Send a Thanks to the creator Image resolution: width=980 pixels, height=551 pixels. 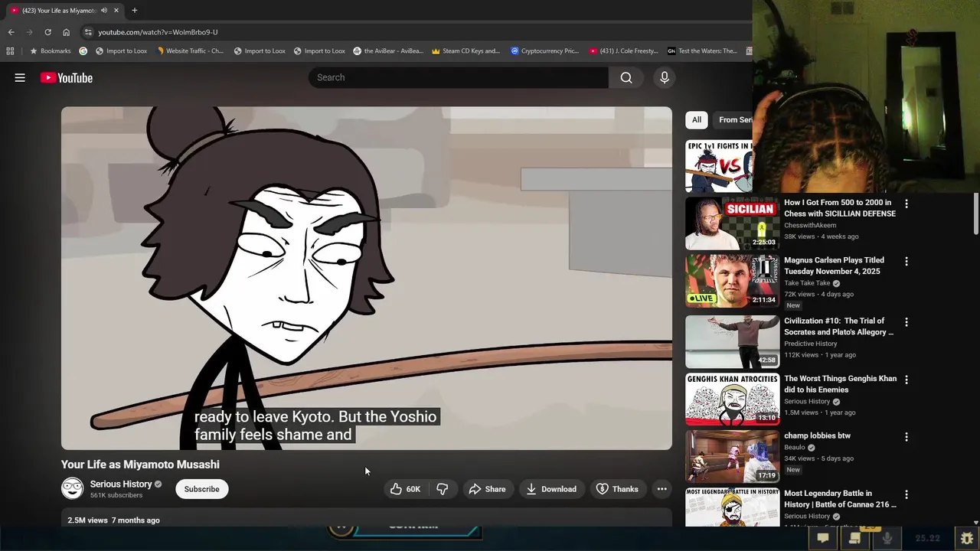pos(617,489)
